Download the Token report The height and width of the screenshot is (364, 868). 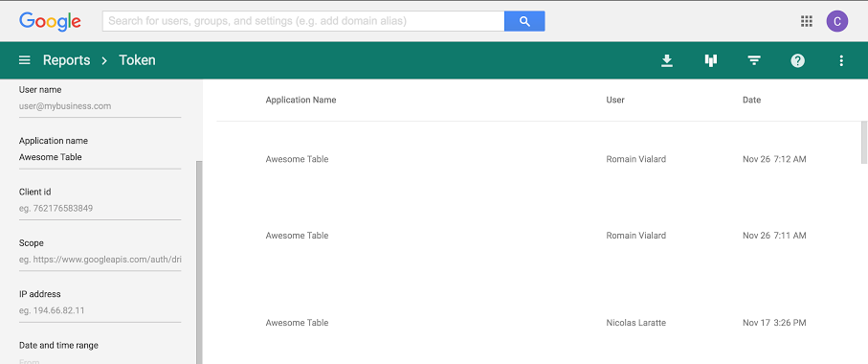[667, 60]
